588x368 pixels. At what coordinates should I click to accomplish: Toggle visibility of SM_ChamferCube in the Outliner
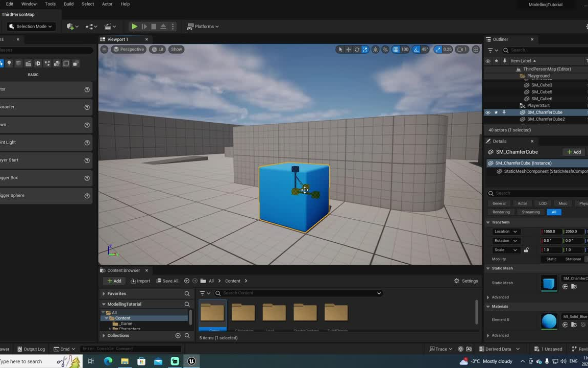(x=488, y=112)
